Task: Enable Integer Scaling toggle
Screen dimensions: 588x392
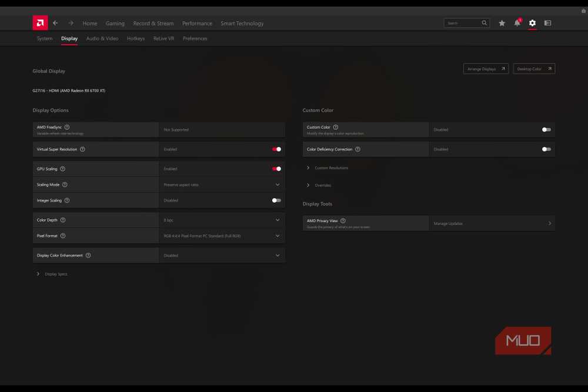Action: (276, 200)
